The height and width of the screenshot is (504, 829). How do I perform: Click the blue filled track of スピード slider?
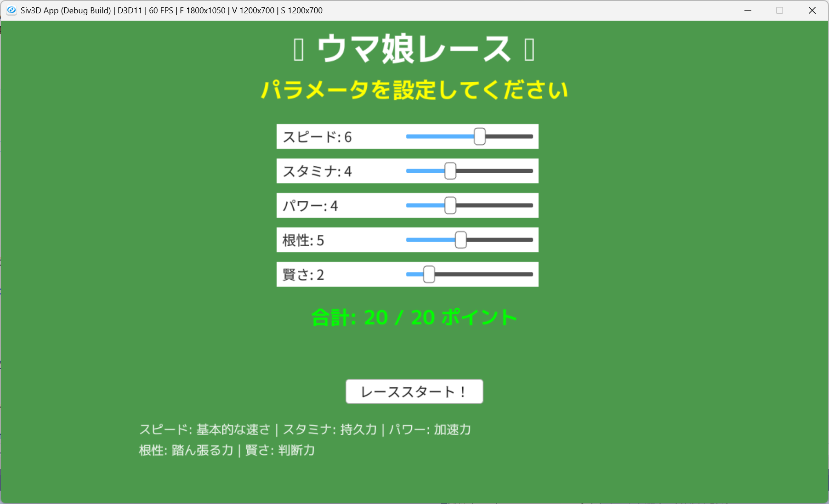coord(439,136)
